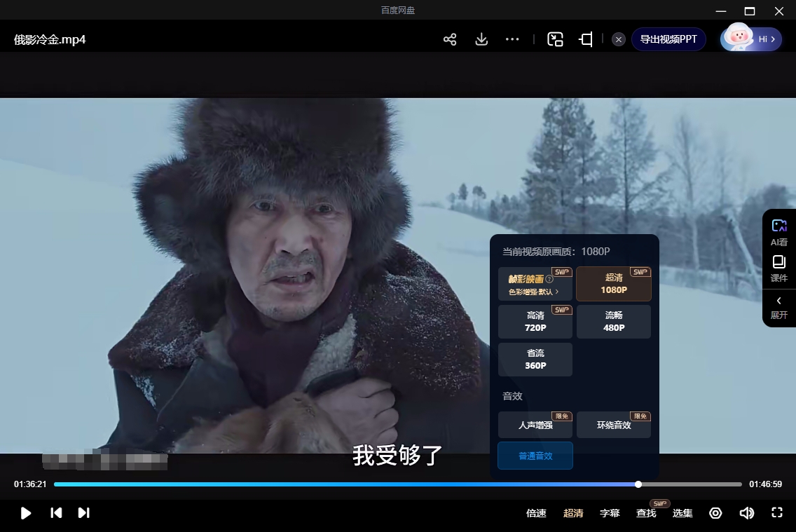Click the share icon in top toolbar
The height and width of the screenshot is (532, 796).
pos(450,39)
